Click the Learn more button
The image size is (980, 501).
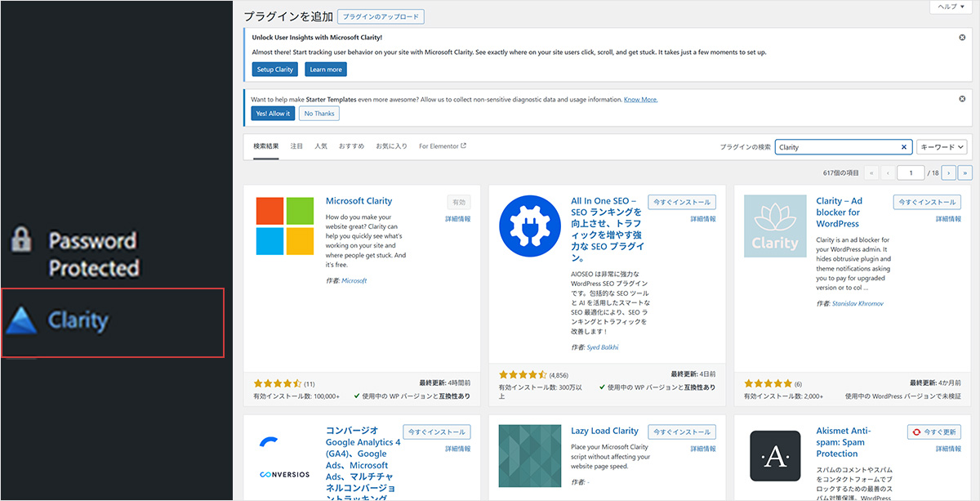click(326, 69)
